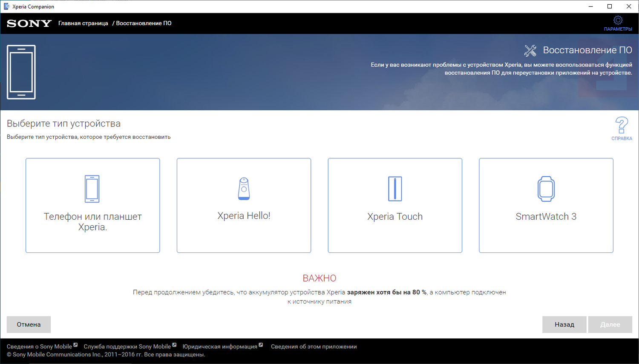Click the Xperia Hello! card label
The width and height of the screenshot is (639, 364).
(x=244, y=216)
